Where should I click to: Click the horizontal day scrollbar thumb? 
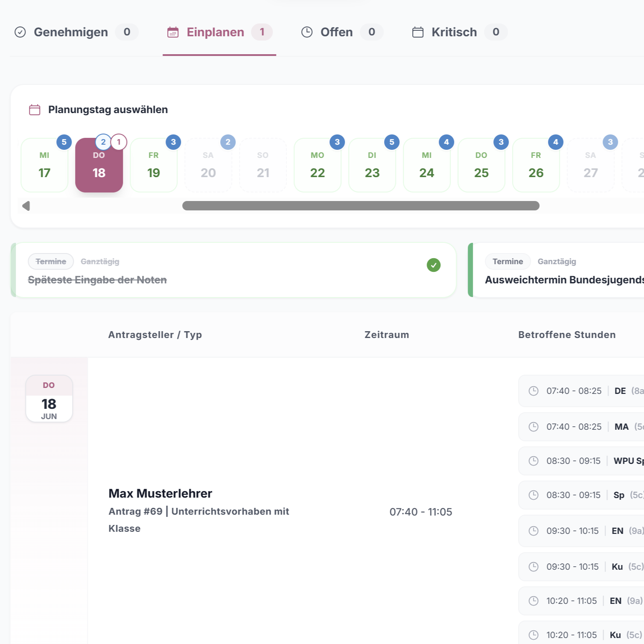point(361,206)
